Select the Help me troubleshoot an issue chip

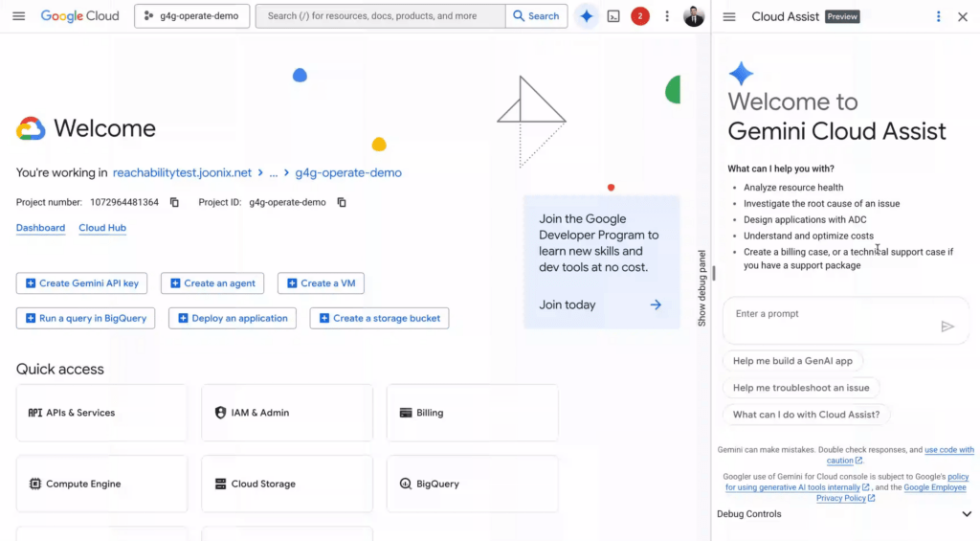[801, 388]
